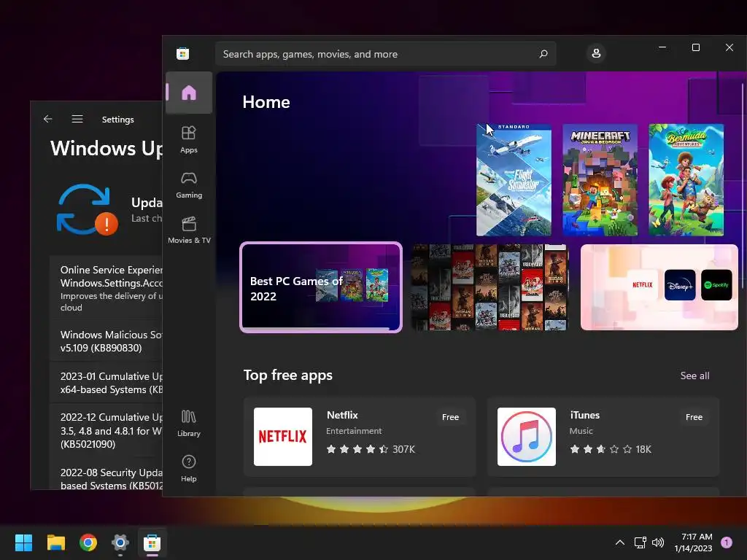Open the Windows Start menu
The width and height of the screenshot is (747, 560).
point(23,542)
